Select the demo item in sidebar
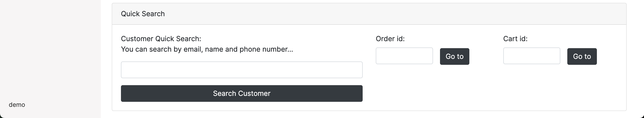 (17, 105)
